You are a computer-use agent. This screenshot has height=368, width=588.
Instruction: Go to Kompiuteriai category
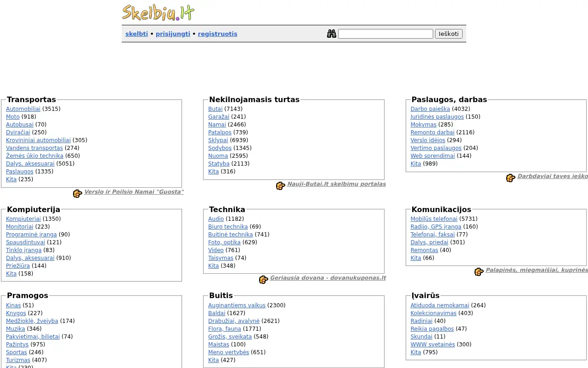pyautogui.click(x=23, y=219)
